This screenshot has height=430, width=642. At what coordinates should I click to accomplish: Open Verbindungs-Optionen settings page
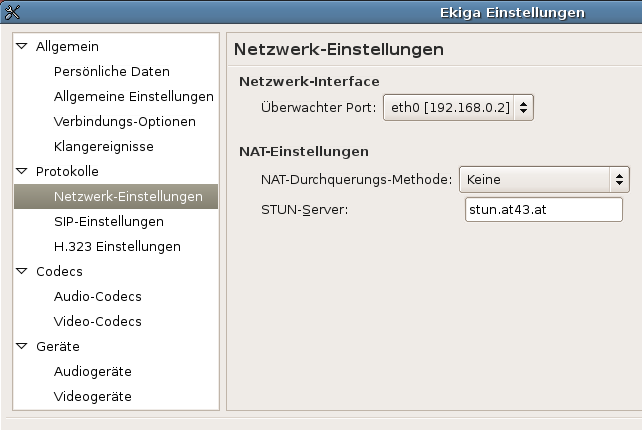[124, 122]
